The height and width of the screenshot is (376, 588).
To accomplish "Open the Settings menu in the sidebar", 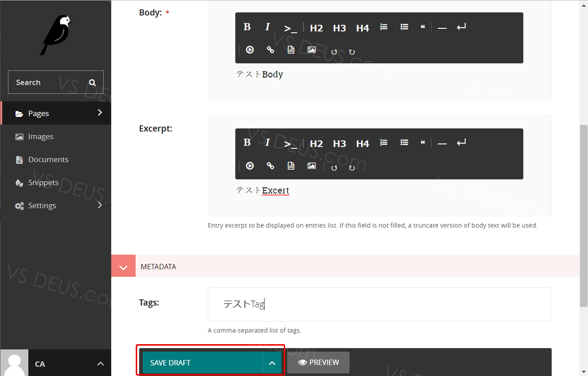I will 56,206.
